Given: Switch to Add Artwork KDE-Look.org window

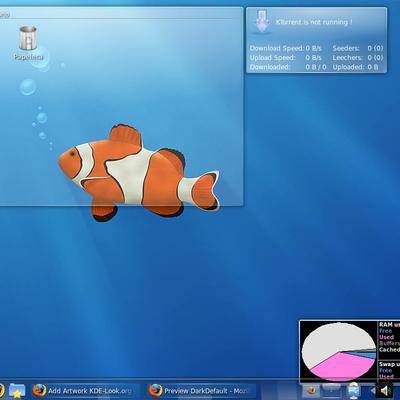Looking at the screenshot, I should click(x=85, y=391).
